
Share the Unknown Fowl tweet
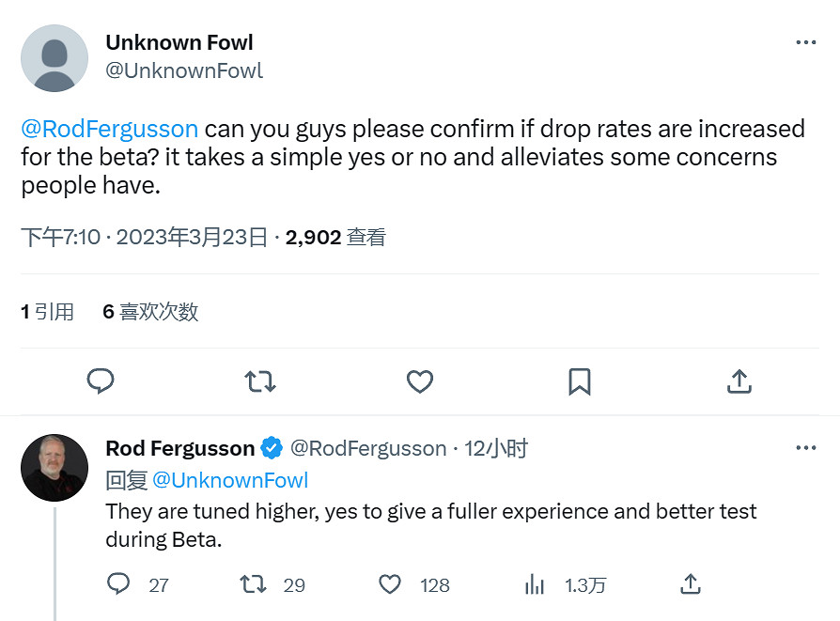(739, 380)
